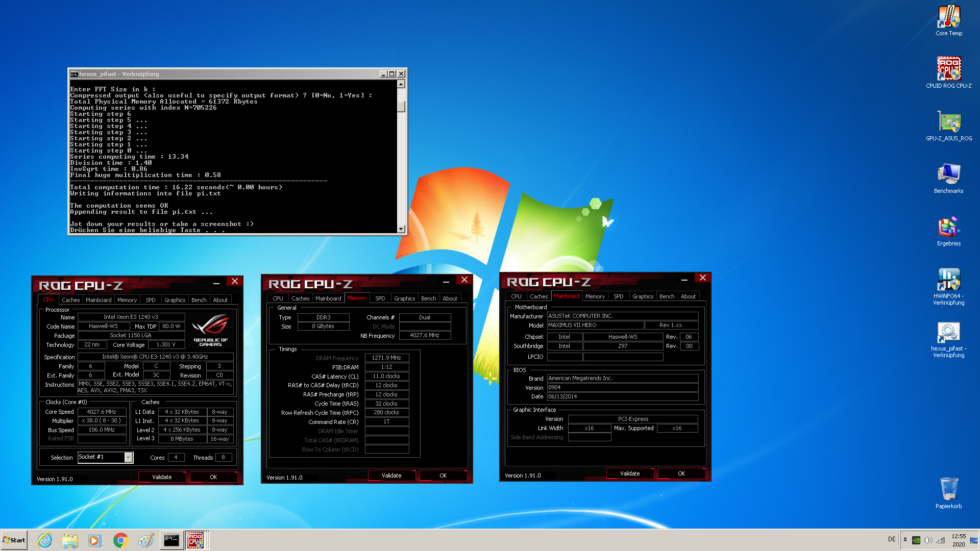Click DRAM Frequency value 1271.9 MHz
Viewport: 980px width, 551px height.
point(387,358)
